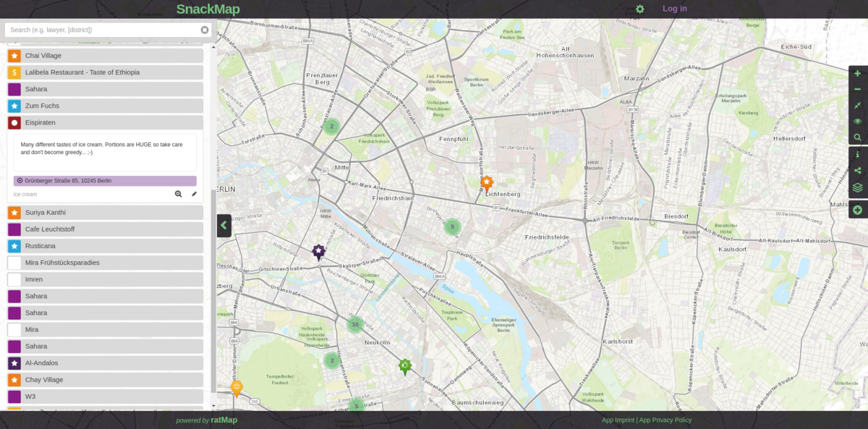The height and width of the screenshot is (429, 868).
Task: Clear the search field with the X button
Action: click(205, 30)
